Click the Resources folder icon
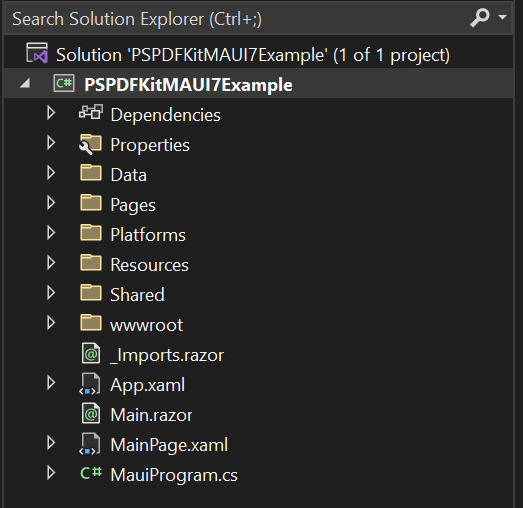Image resolution: width=523 pixels, height=508 pixels. click(91, 262)
